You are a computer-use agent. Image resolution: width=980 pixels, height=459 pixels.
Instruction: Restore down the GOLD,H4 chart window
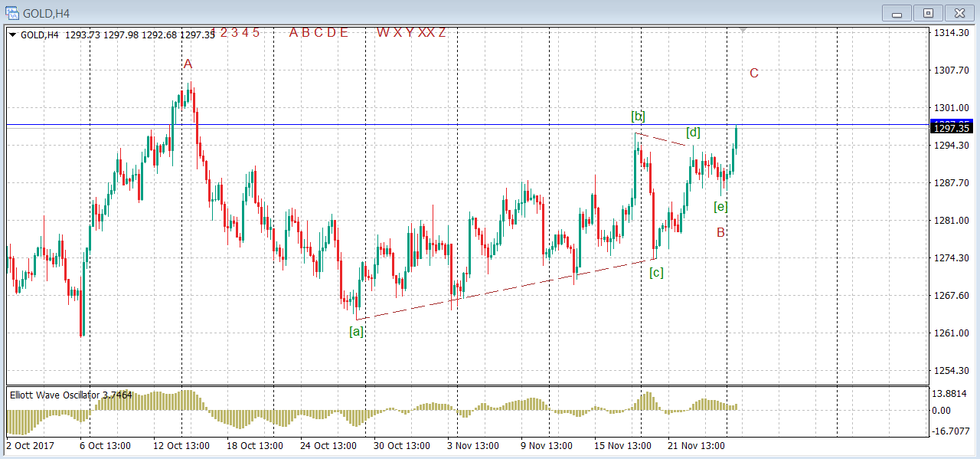928,13
